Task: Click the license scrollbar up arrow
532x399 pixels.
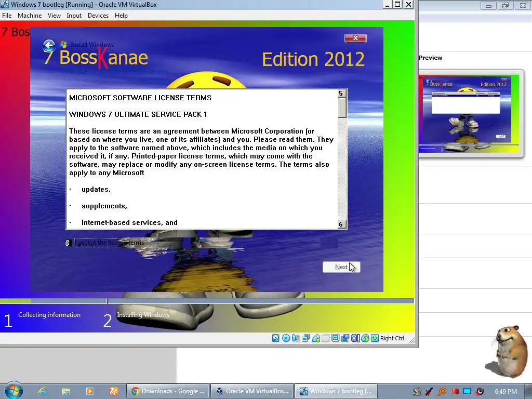Action: (343, 94)
